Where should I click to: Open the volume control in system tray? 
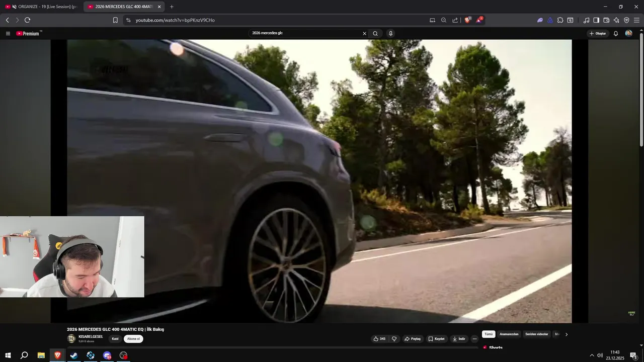(x=600, y=355)
